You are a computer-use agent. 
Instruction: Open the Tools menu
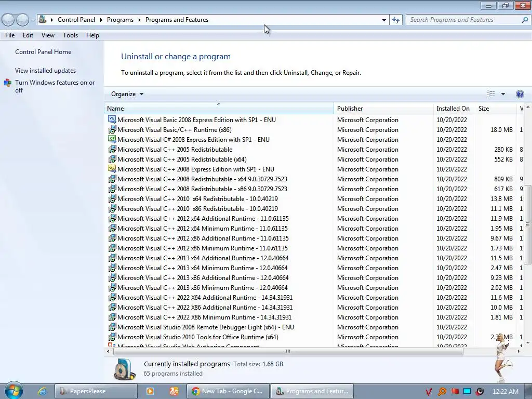pyautogui.click(x=70, y=35)
